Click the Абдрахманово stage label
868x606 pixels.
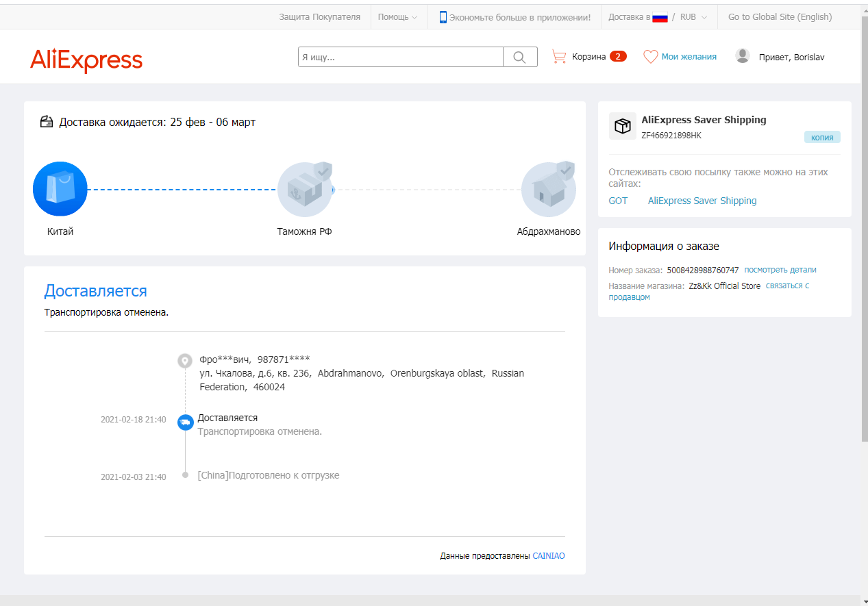pyautogui.click(x=549, y=231)
